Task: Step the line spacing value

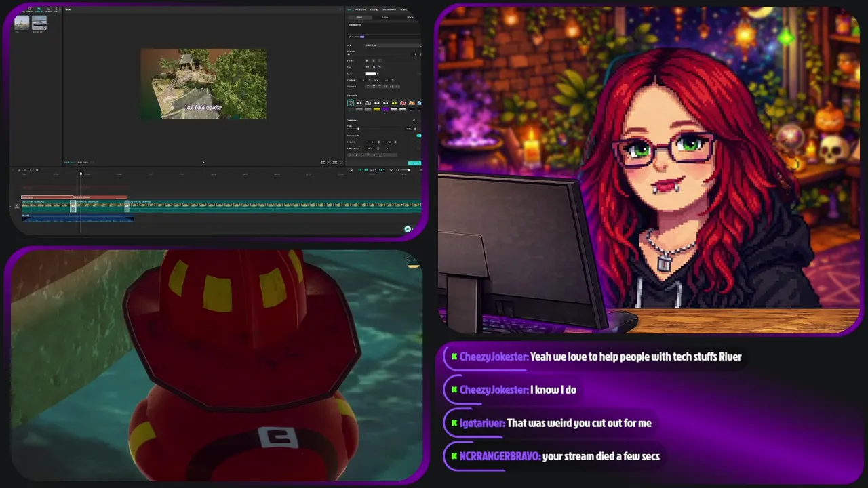Action: tap(393, 80)
